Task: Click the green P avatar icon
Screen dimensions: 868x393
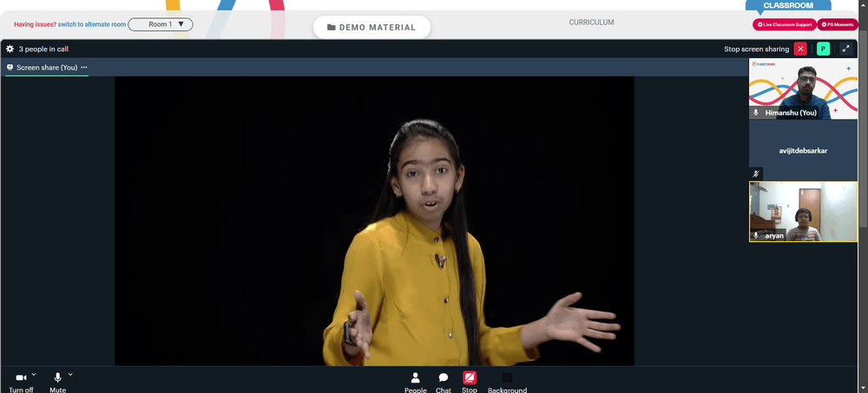Action: pyautogui.click(x=823, y=49)
